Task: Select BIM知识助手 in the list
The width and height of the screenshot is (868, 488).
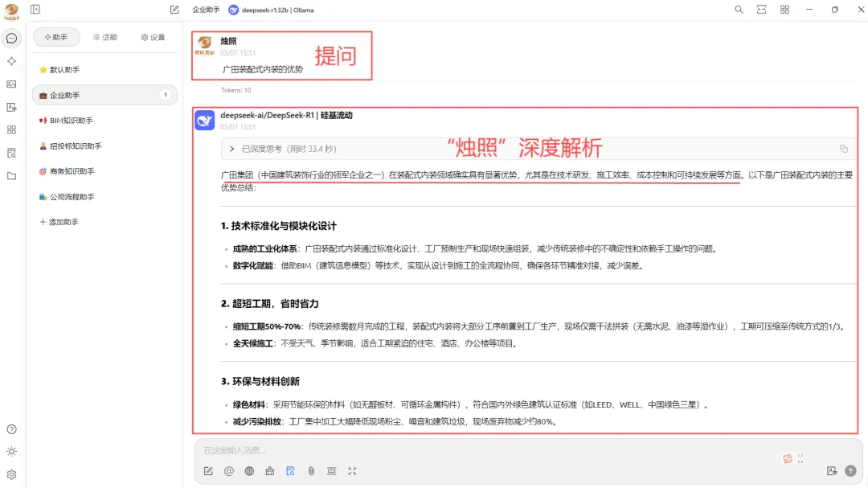Action: 104,121
